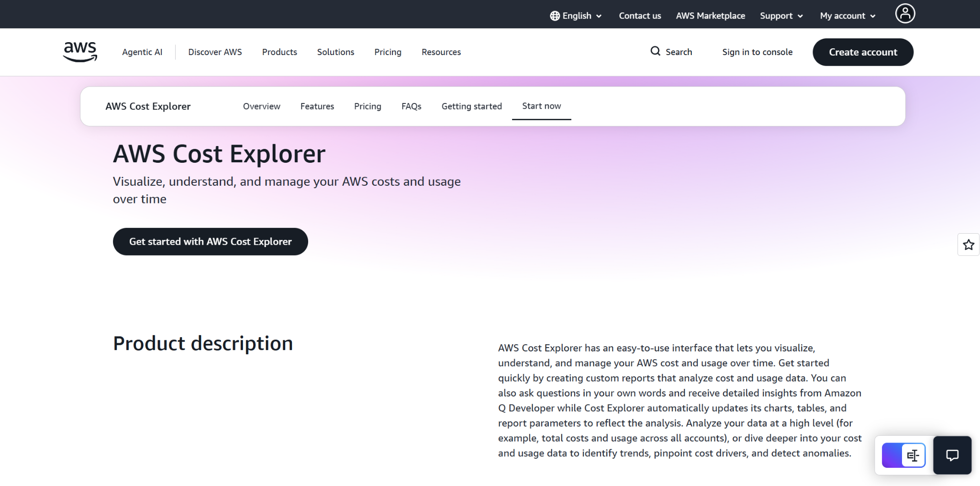Open the purple assistant panel icon
Image resolution: width=980 pixels, height=486 pixels.
(x=903, y=455)
